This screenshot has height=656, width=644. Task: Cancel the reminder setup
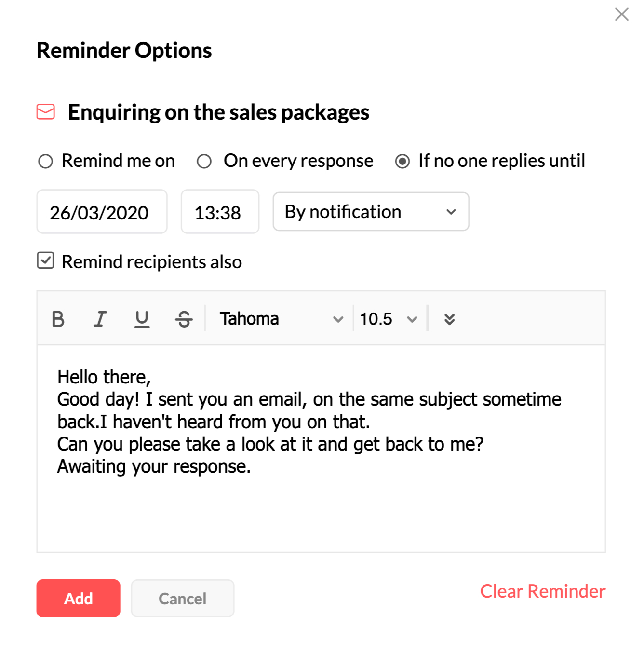pos(182,599)
